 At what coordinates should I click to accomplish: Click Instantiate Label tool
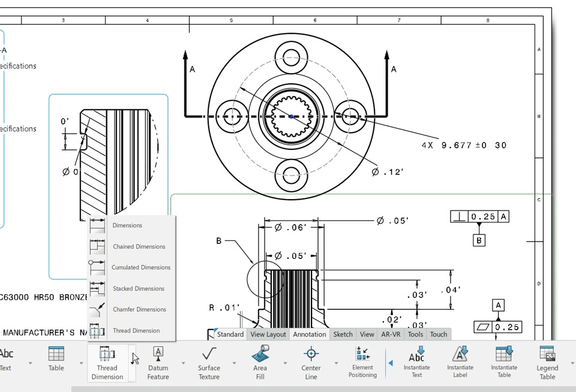pos(460,362)
